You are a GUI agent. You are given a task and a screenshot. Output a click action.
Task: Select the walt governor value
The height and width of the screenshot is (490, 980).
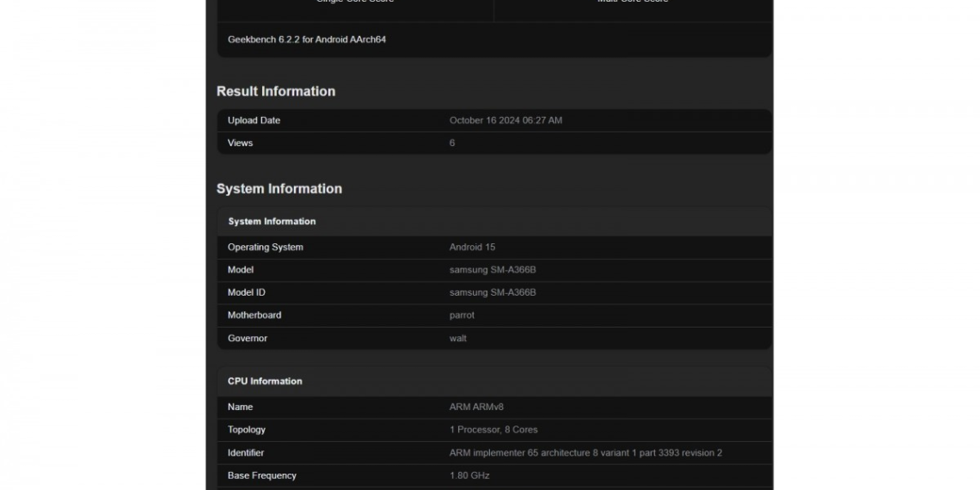click(x=458, y=338)
